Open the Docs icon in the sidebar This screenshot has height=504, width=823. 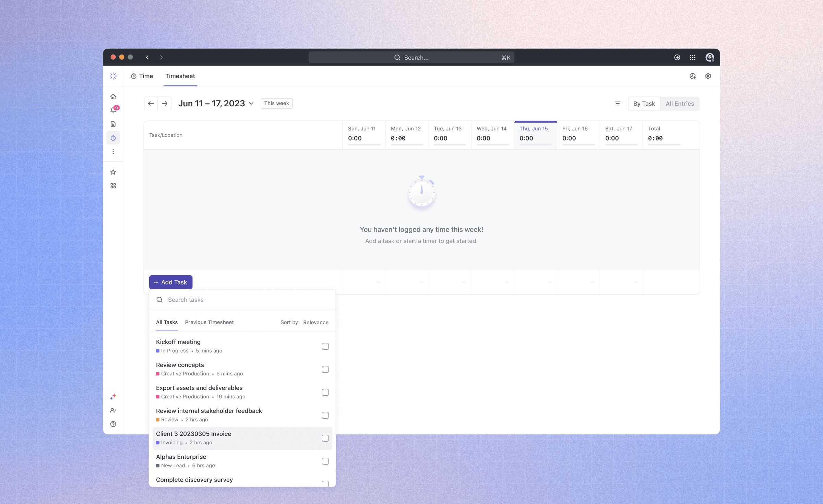[x=113, y=124]
